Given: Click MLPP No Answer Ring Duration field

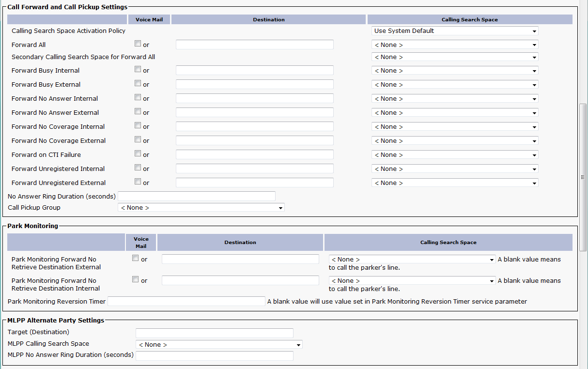Looking at the screenshot, I should (x=214, y=356).
